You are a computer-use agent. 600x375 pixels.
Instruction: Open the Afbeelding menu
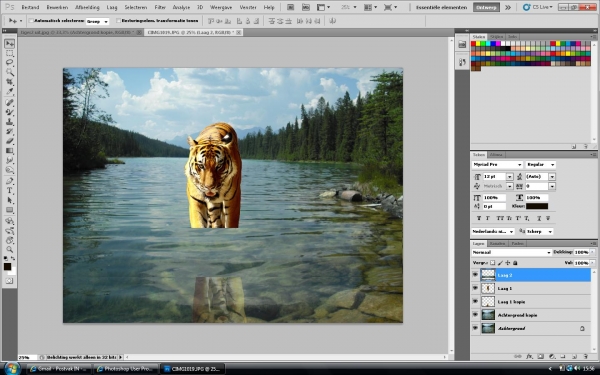point(87,7)
